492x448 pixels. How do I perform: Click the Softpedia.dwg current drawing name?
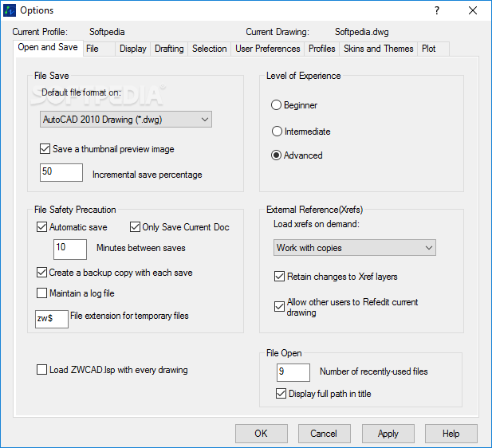coord(362,32)
